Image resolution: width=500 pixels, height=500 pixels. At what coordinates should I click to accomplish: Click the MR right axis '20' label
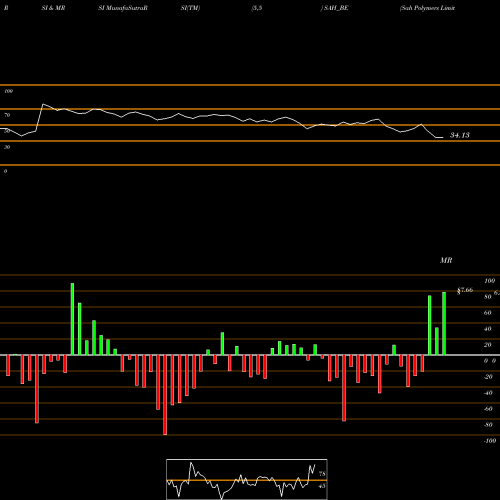point(488,345)
